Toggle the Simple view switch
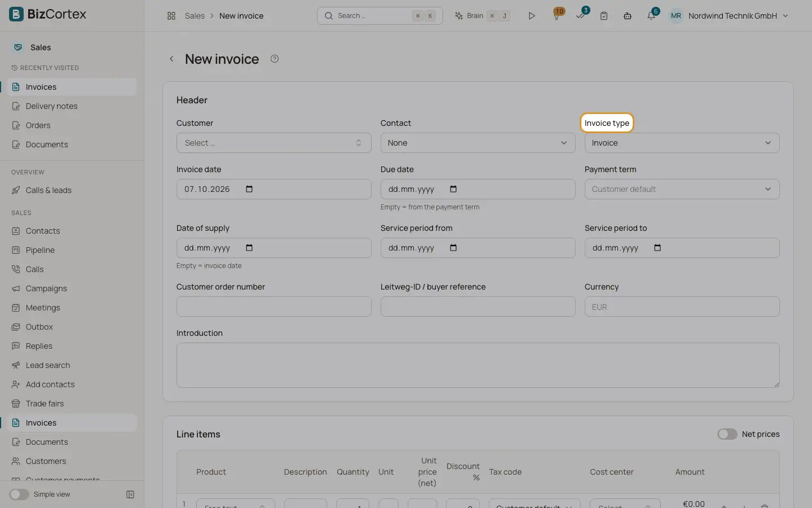 click(x=19, y=494)
